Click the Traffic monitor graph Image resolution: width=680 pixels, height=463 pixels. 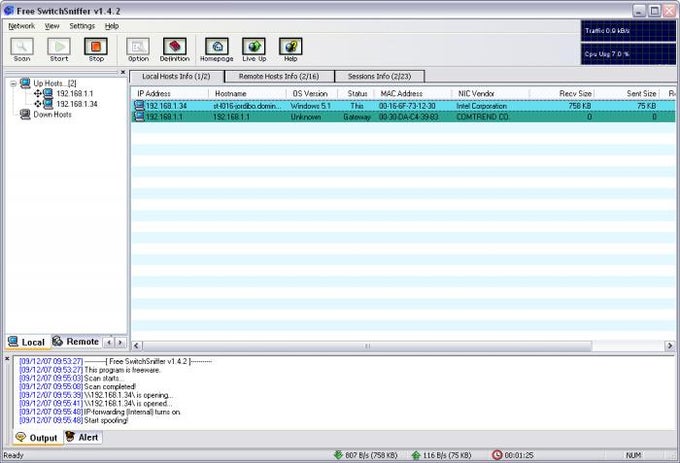click(628, 31)
